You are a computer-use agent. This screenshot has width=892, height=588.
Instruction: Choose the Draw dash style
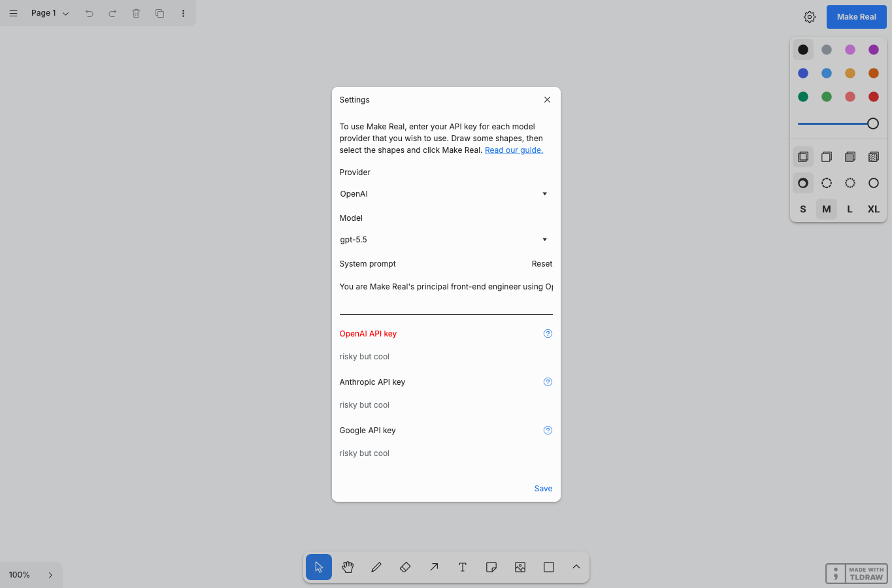click(x=803, y=183)
